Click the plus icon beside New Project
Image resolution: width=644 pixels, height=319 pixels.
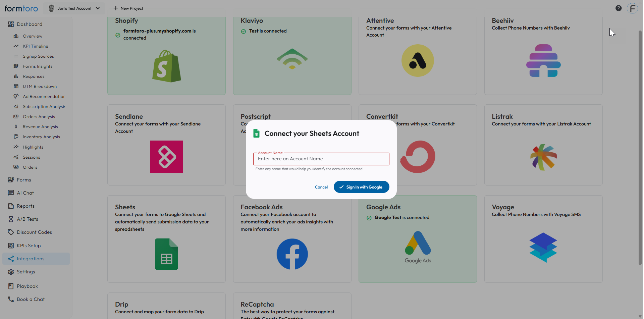(x=116, y=8)
